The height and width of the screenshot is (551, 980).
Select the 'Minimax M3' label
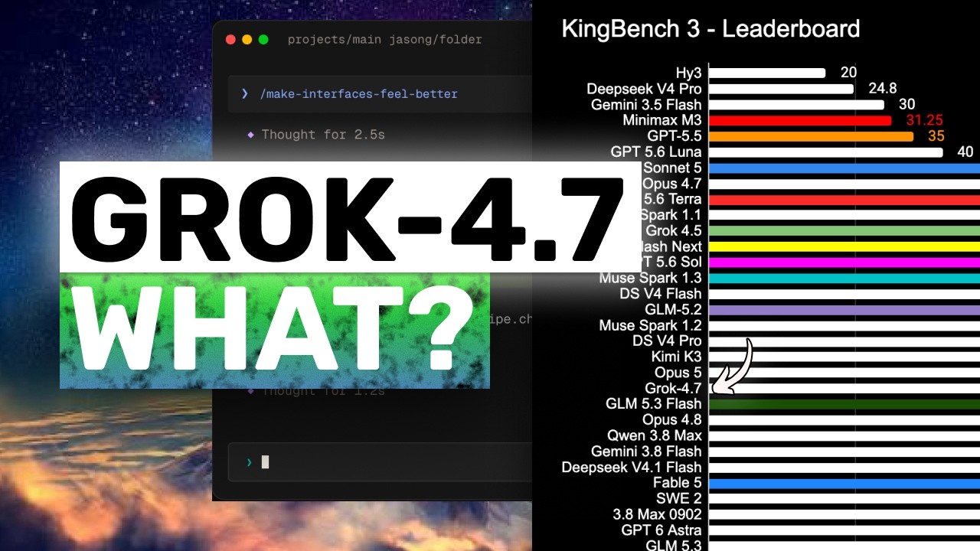[x=662, y=121]
